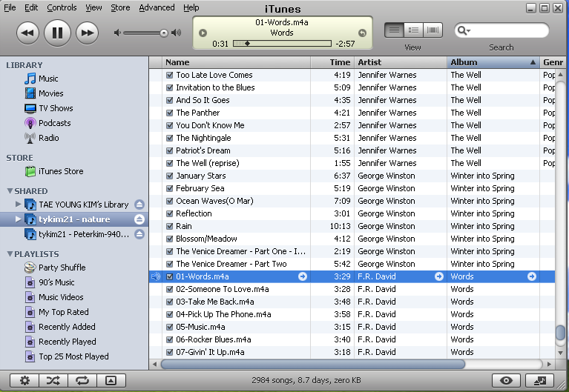Uncheck The Panther song
Screen dimensions: 569x392
[x=169, y=113]
